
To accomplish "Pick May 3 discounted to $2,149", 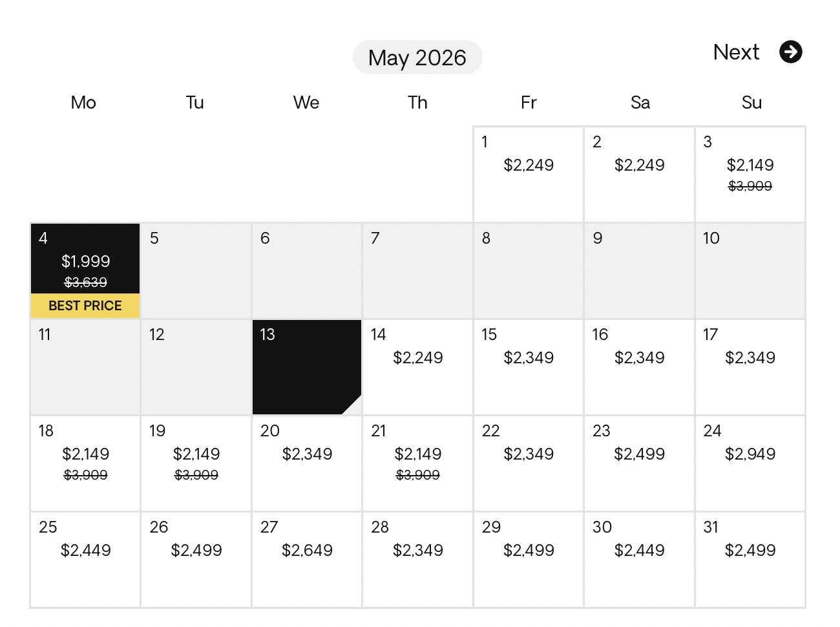I will point(750,175).
